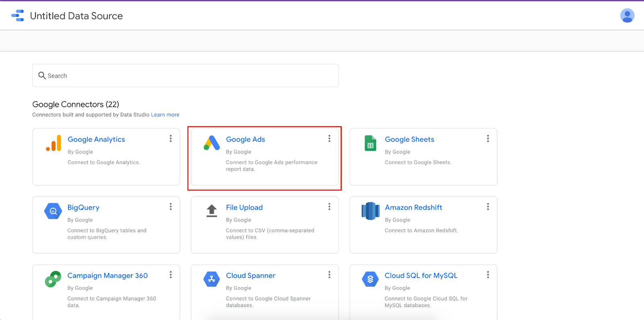Open more options on Google Ads card

coord(329,138)
